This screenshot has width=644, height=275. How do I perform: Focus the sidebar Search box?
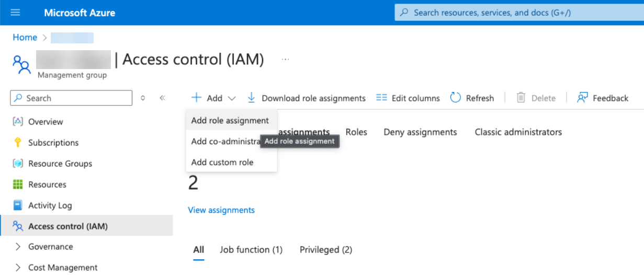pyautogui.click(x=71, y=98)
